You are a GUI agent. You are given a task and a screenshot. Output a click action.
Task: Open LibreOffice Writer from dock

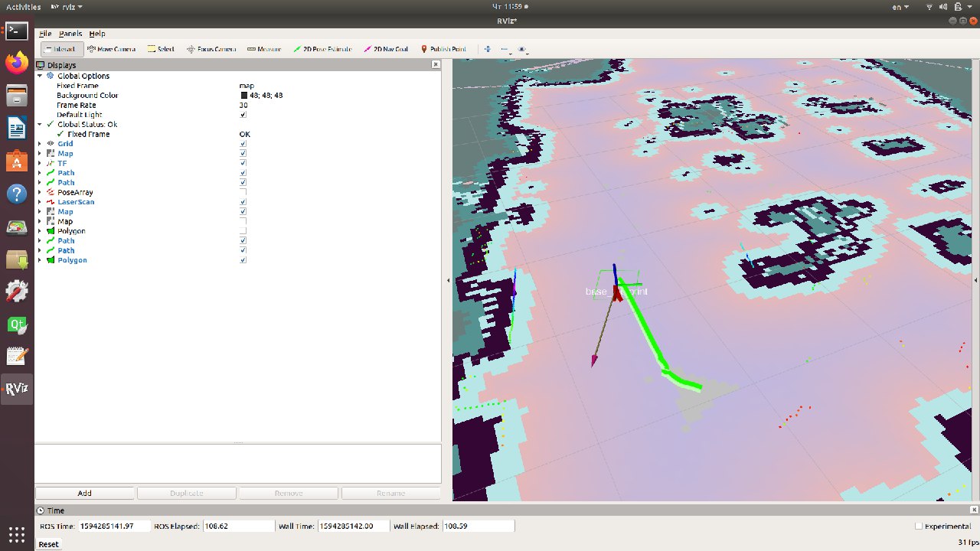[x=17, y=129]
